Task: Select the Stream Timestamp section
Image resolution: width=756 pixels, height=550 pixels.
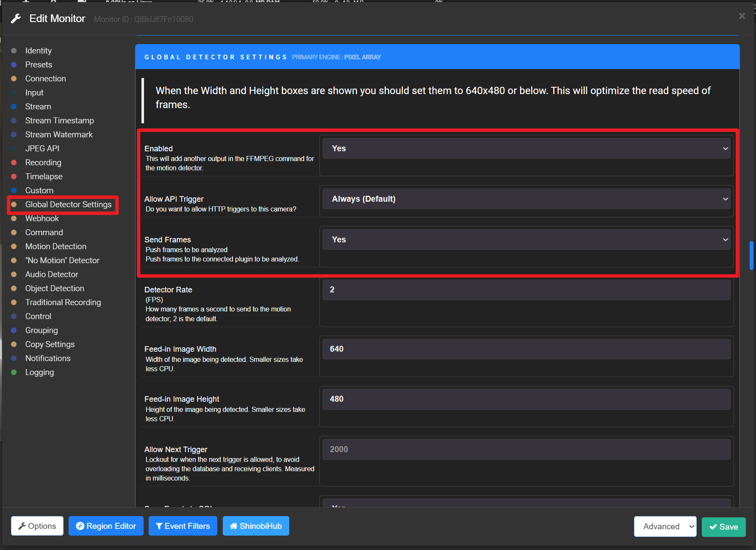Action: click(59, 120)
